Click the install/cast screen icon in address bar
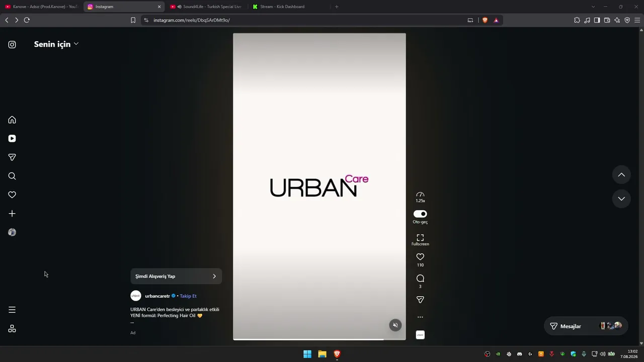This screenshot has width=644, height=362. coord(470,20)
